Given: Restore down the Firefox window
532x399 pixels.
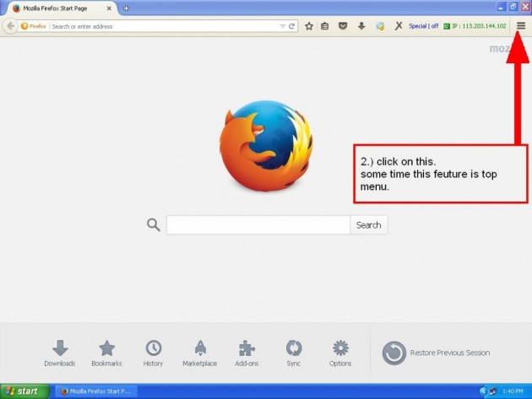Looking at the screenshot, I should (x=513, y=7).
